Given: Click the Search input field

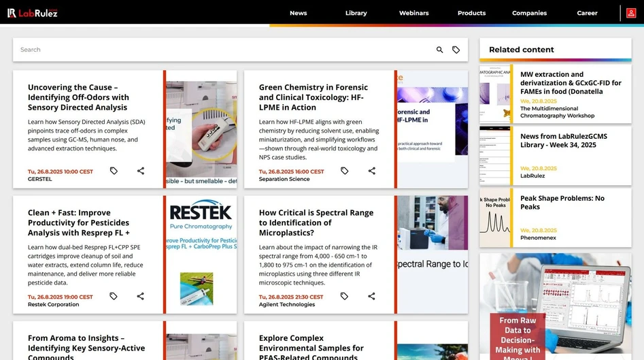Looking at the screenshot, I should click(224, 50).
